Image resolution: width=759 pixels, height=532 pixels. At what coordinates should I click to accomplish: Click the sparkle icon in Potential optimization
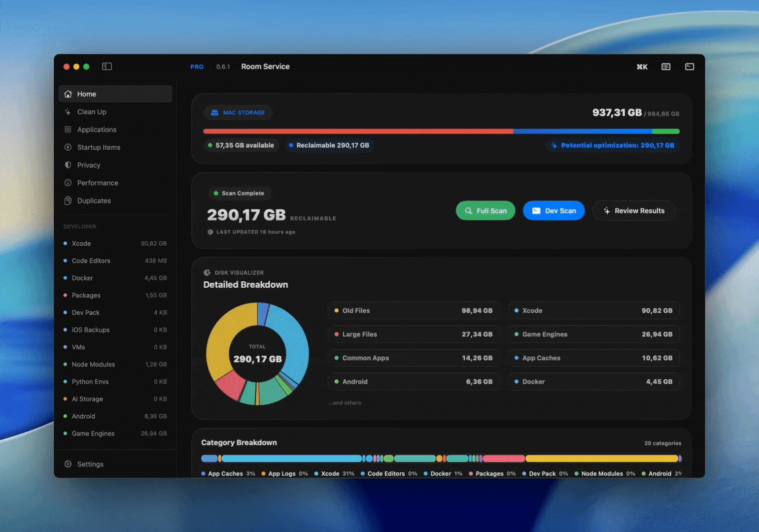point(554,145)
